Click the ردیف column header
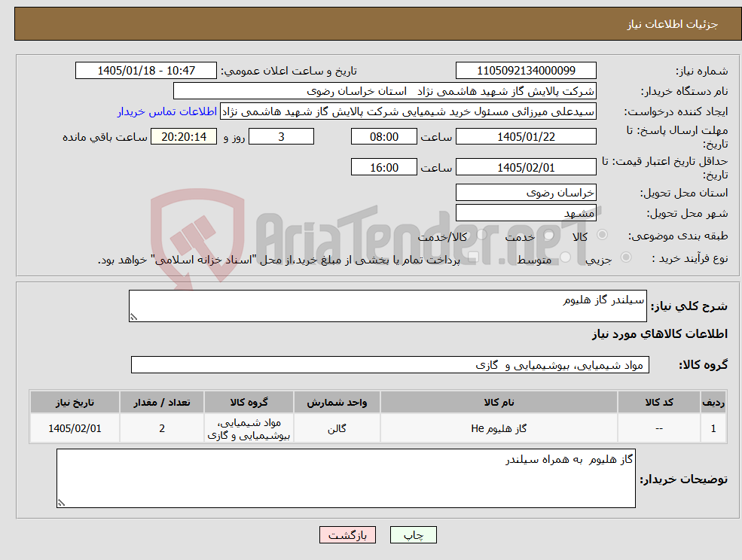This screenshot has height=560, width=742. coord(713,402)
